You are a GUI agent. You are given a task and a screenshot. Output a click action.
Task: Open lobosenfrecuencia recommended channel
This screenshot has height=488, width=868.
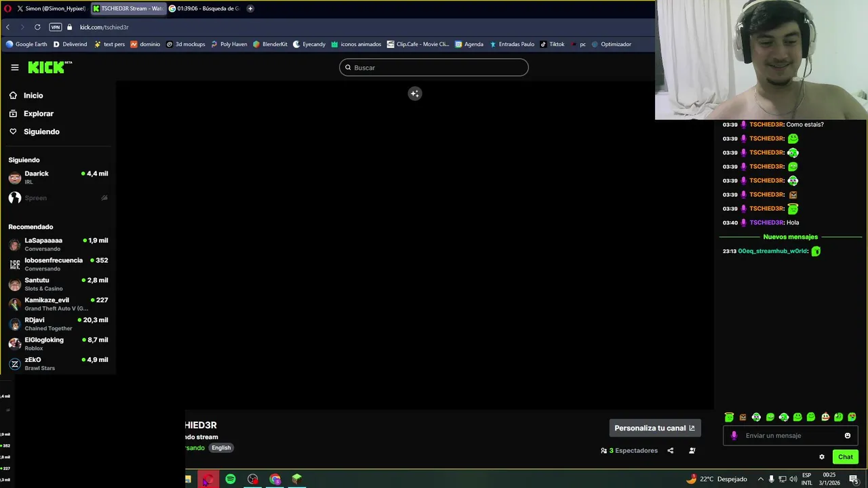pos(58,264)
